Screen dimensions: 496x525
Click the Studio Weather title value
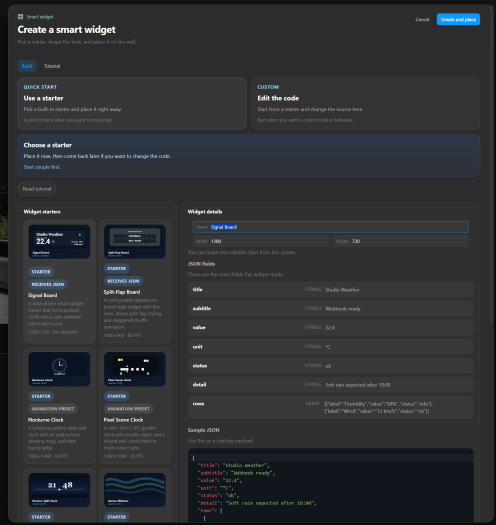pos(342,290)
